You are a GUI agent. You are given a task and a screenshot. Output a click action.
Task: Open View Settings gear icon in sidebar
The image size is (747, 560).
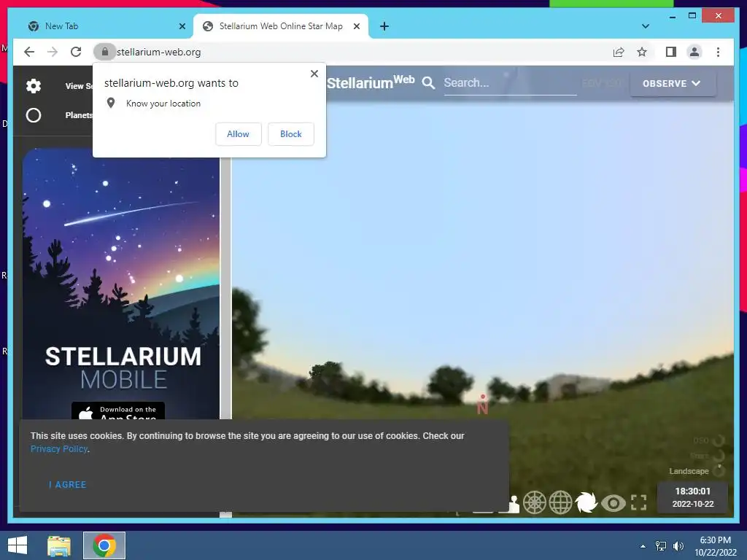[34, 86]
